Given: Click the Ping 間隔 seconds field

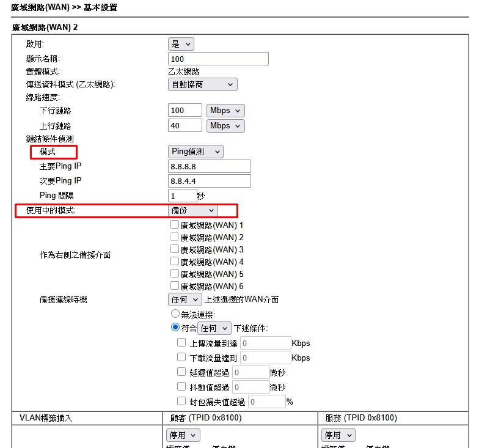Looking at the screenshot, I should (181, 196).
